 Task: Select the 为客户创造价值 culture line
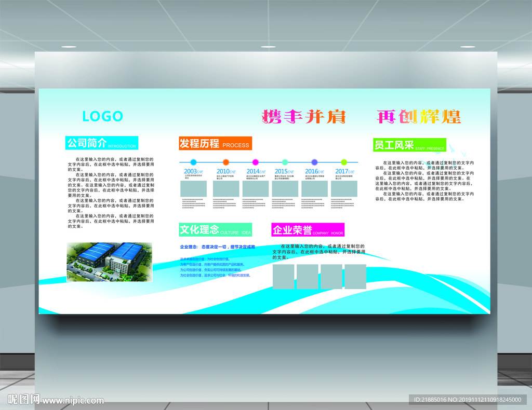(212, 265)
